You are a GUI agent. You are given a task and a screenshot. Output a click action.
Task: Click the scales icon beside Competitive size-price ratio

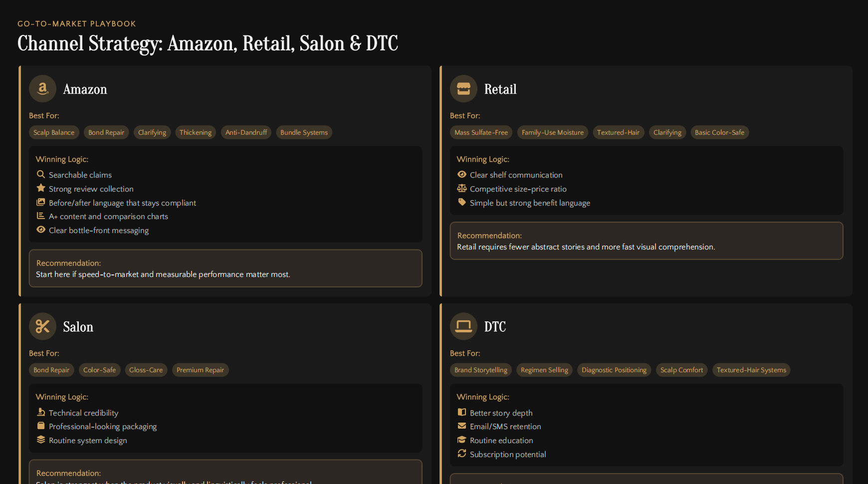(x=462, y=189)
